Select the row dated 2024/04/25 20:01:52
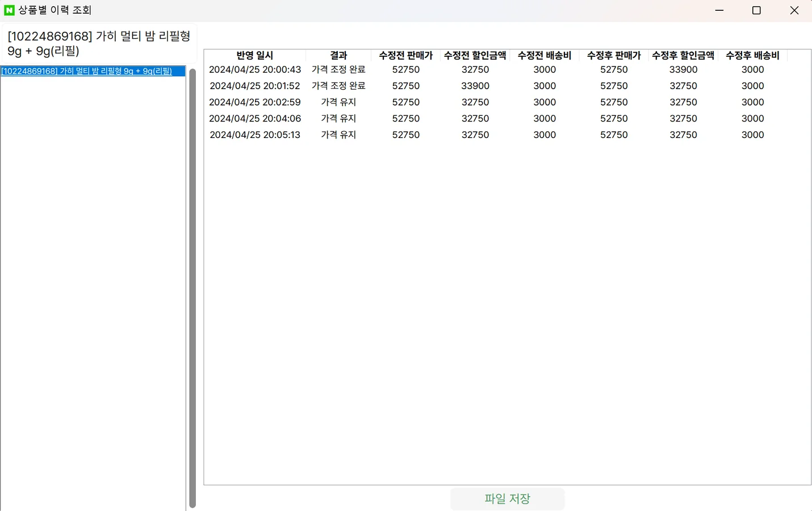 point(496,86)
